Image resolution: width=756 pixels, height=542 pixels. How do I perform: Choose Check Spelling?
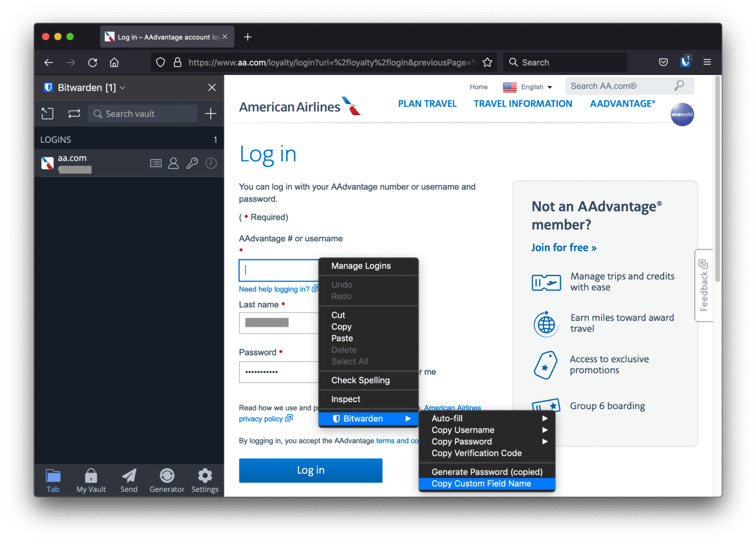pos(369,380)
